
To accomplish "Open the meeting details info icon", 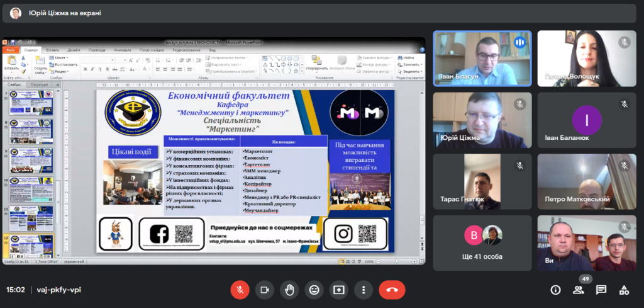I will point(555,290).
